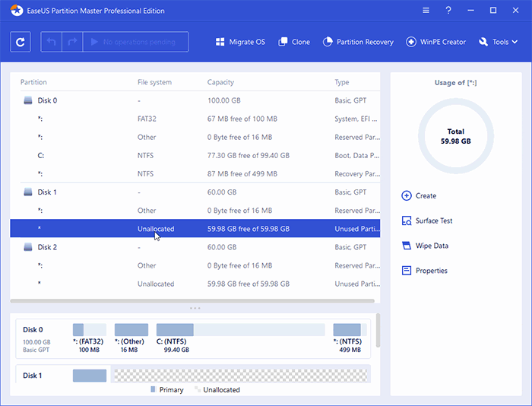This screenshot has height=406, width=532.
Task: Click the Disk 1 unallocated checkered bar
Action: coord(239,375)
